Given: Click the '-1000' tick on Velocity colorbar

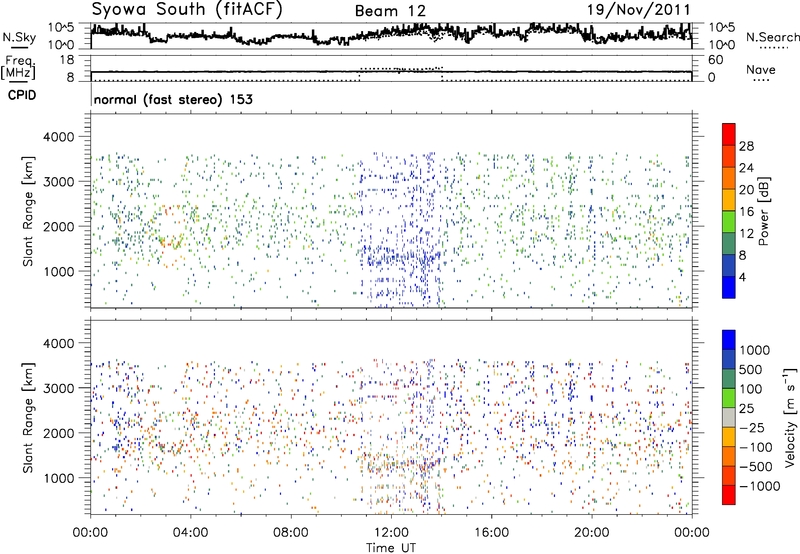Looking at the screenshot, I should [x=760, y=486].
